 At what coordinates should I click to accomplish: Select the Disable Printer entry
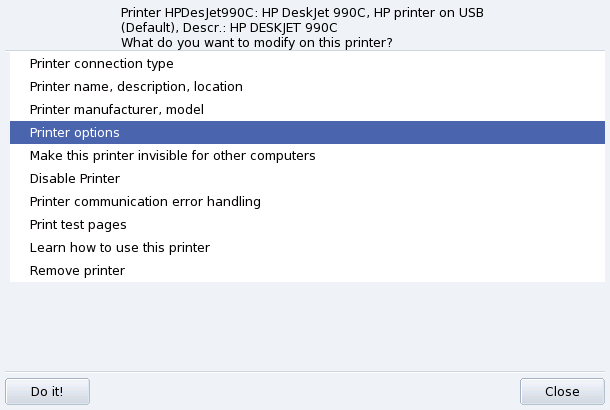pos(75,179)
